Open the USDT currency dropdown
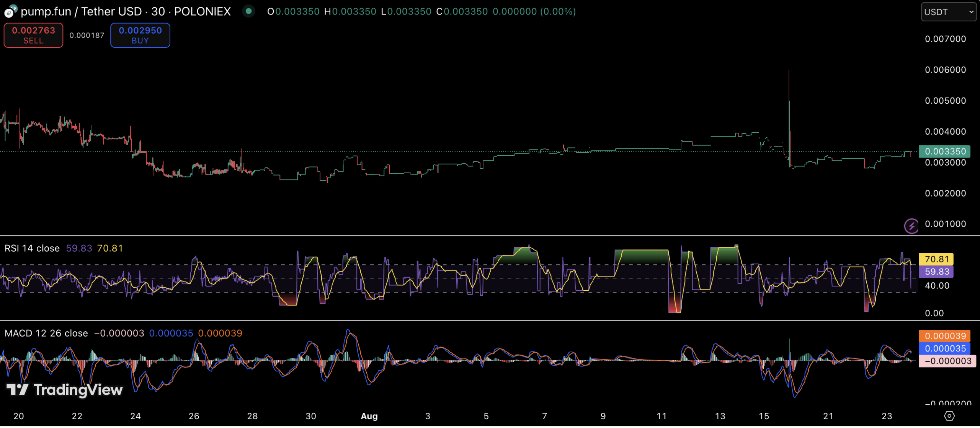This screenshot has width=980, height=428. (948, 12)
